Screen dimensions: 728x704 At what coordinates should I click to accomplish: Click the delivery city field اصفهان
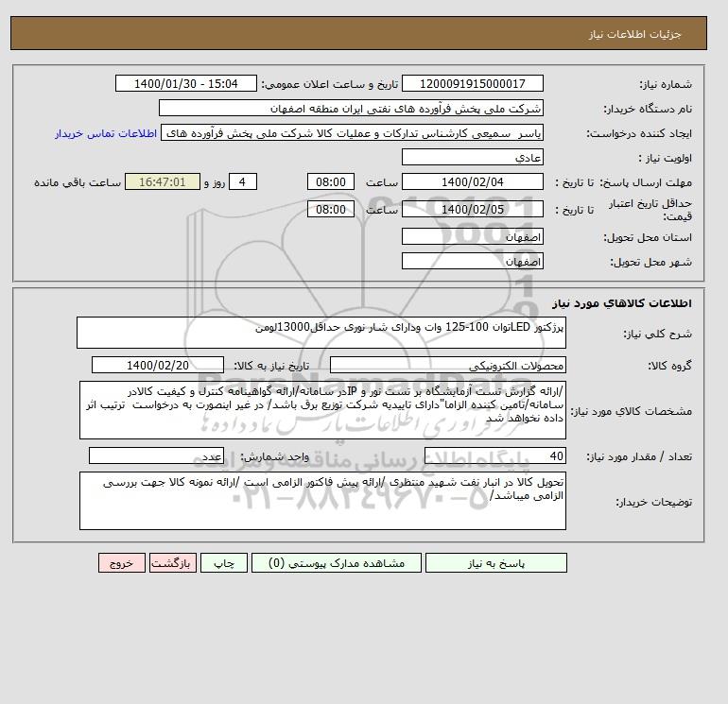472,261
